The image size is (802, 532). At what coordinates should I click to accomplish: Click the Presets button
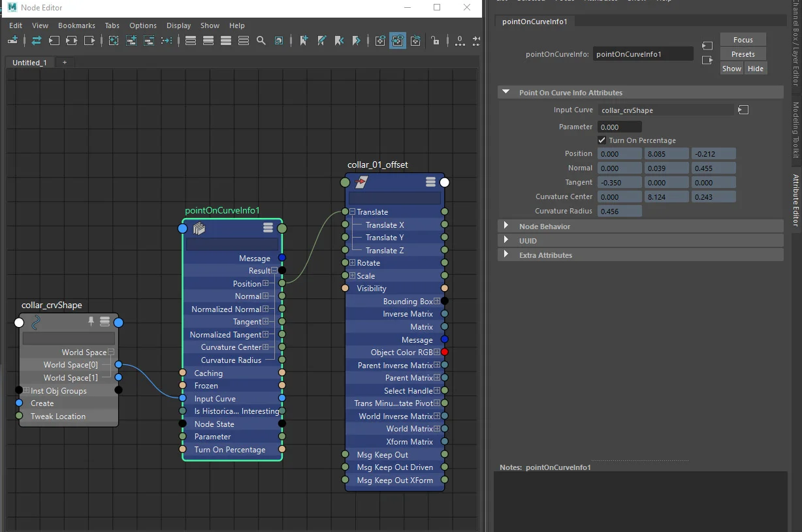point(743,54)
